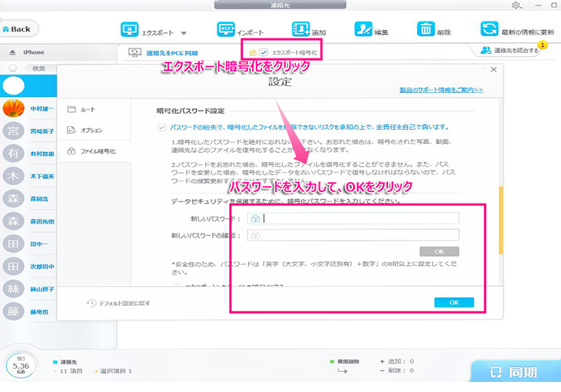
Task: Click the エクスポート (export) toolbar icon
Action: click(x=129, y=30)
